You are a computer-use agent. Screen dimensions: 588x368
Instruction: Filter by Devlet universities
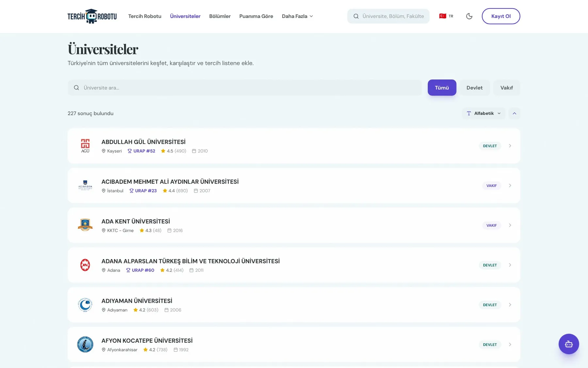474,88
